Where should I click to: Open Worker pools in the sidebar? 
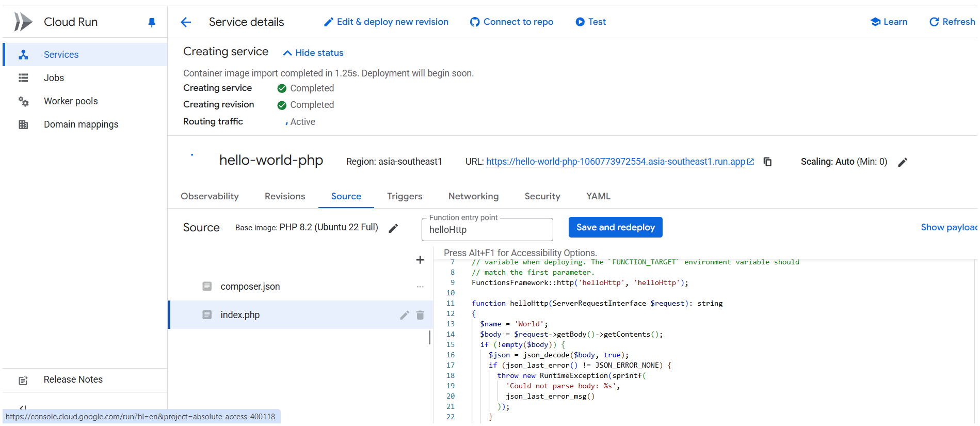click(x=85, y=101)
